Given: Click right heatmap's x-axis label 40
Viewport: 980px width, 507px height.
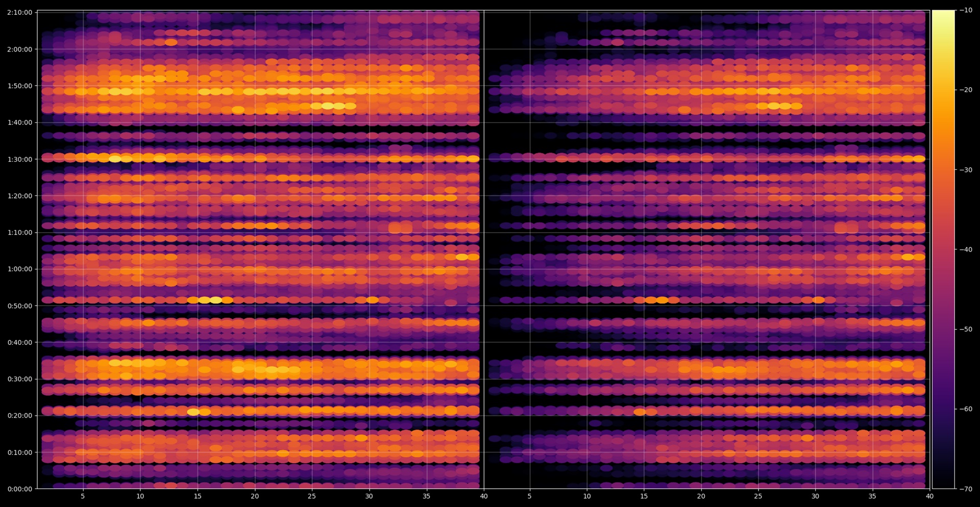Looking at the screenshot, I should point(929,496).
